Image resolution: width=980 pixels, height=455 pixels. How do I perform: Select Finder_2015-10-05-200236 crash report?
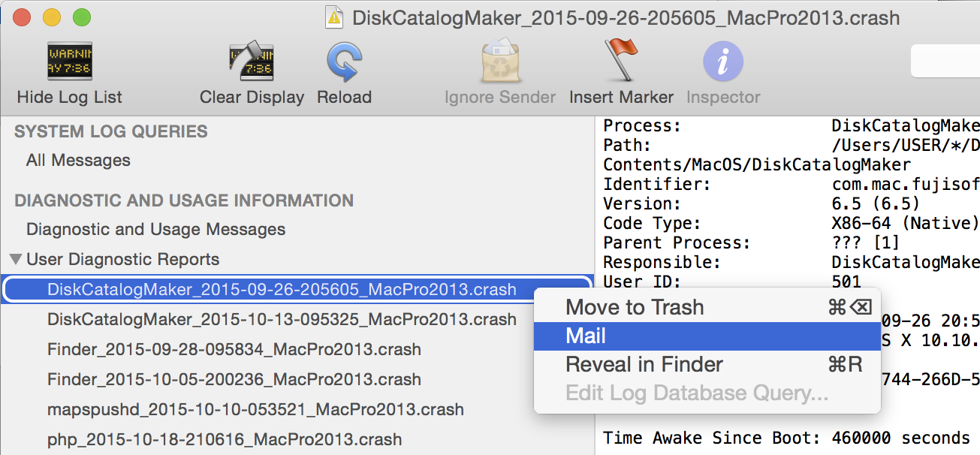coord(234,379)
